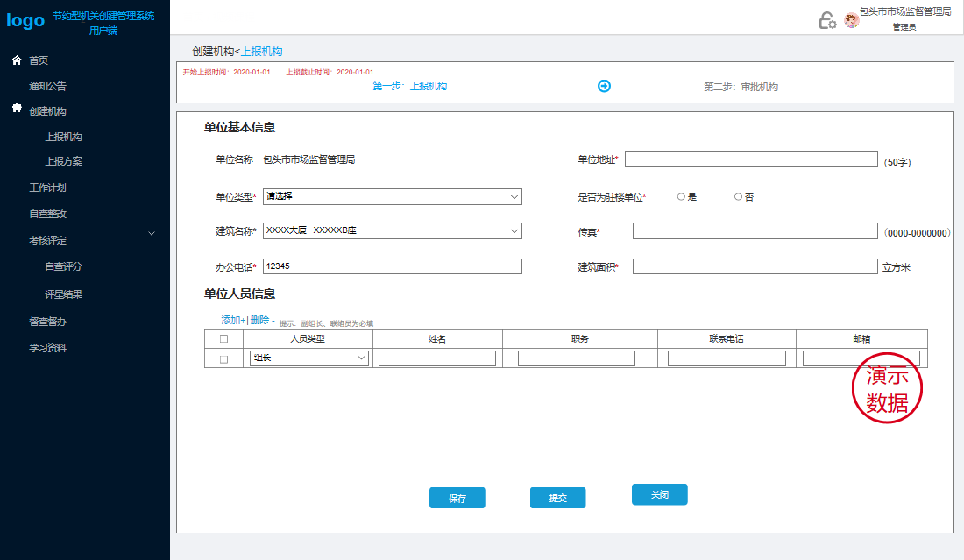Click the lock icon in top header

[826, 20]
